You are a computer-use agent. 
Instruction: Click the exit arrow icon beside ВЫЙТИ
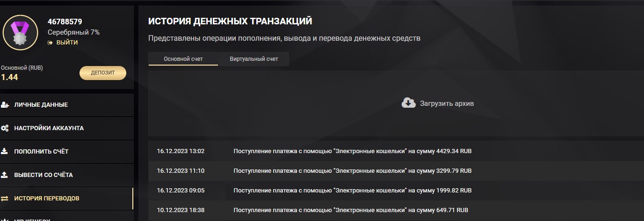[x=50, y=43]
